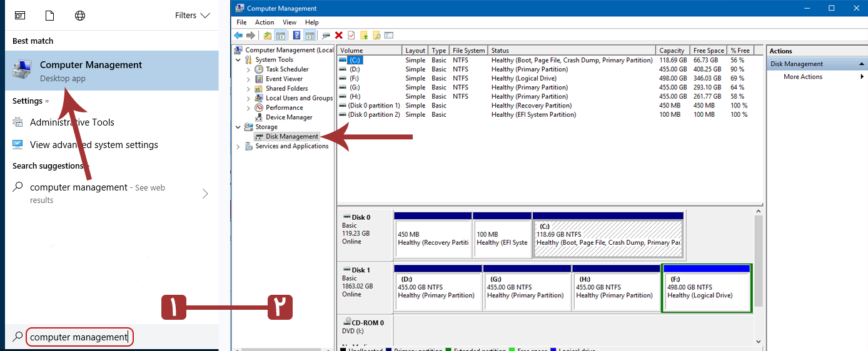Expand the More Actions submenu arrow

pyautogui.click(x=862, y=77)
